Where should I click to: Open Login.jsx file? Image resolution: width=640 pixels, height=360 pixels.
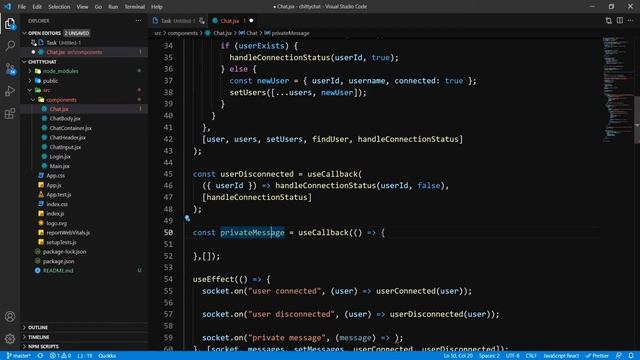(x=60, y=156)
